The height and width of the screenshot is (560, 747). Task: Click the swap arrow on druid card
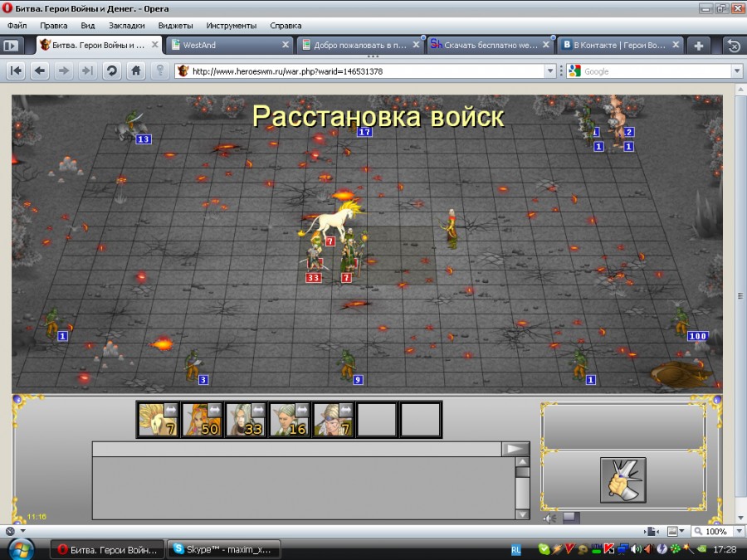(x=346, y=410)
